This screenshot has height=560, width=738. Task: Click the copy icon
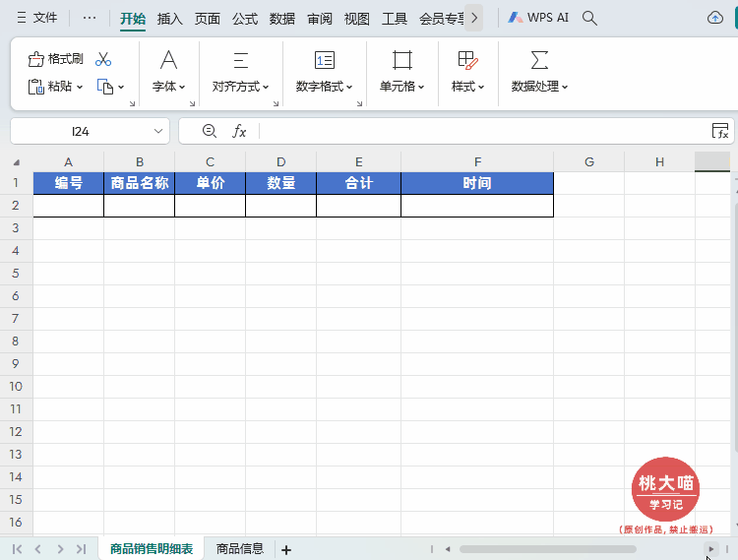[105, 87]
